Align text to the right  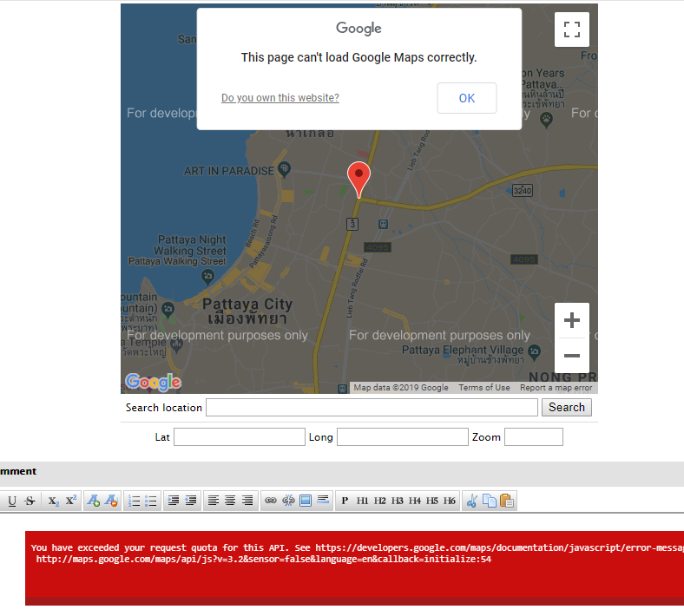247,501
